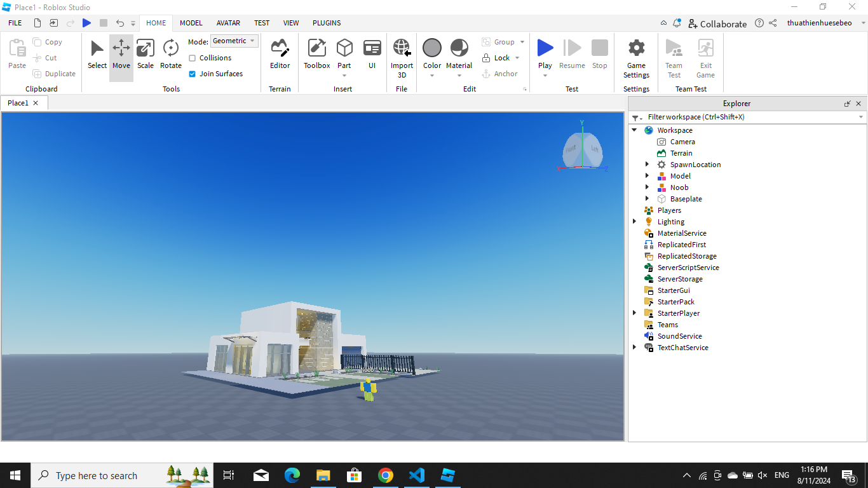
Task: Select Camera in Explorer
Action: pyautogui.click(x=682, y=142)
